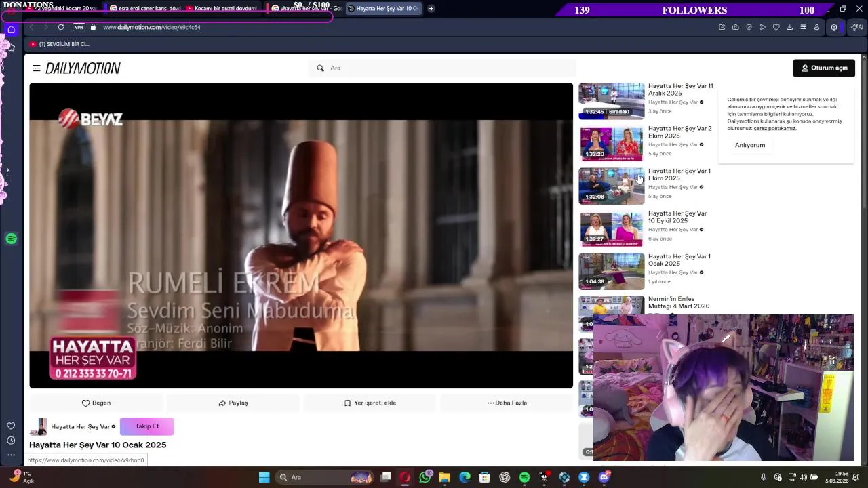Viewport: 868px width, 488px height.
Task: Click the 'Oturum açın' sign-in button
Action: click(x=824, y=68)
